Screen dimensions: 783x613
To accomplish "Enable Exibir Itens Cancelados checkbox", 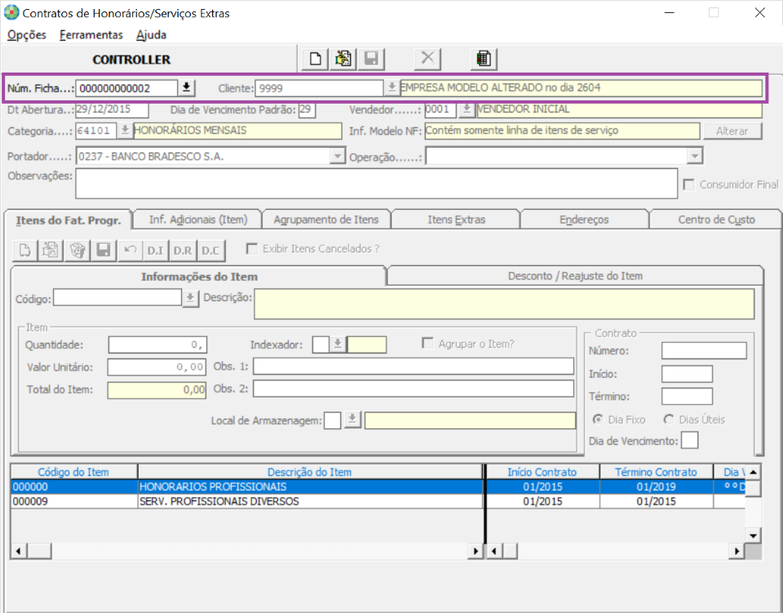I will point(252,249).
